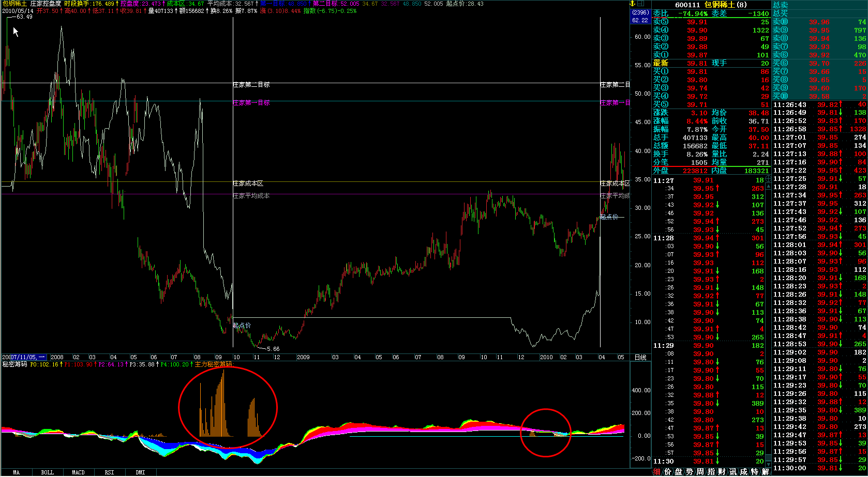Click the yellow anchor icon above price axis
Screen dimensions: 868x477
click(633, 4)
